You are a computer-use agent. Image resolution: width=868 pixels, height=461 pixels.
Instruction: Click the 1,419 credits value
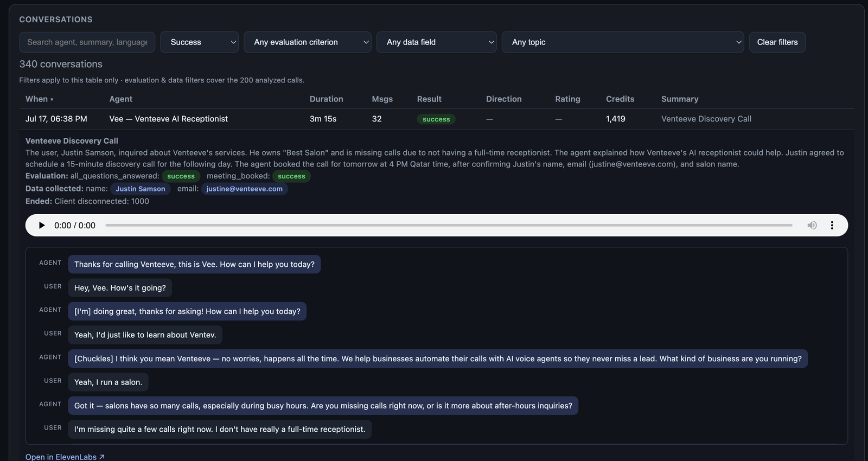pos(616,119)
